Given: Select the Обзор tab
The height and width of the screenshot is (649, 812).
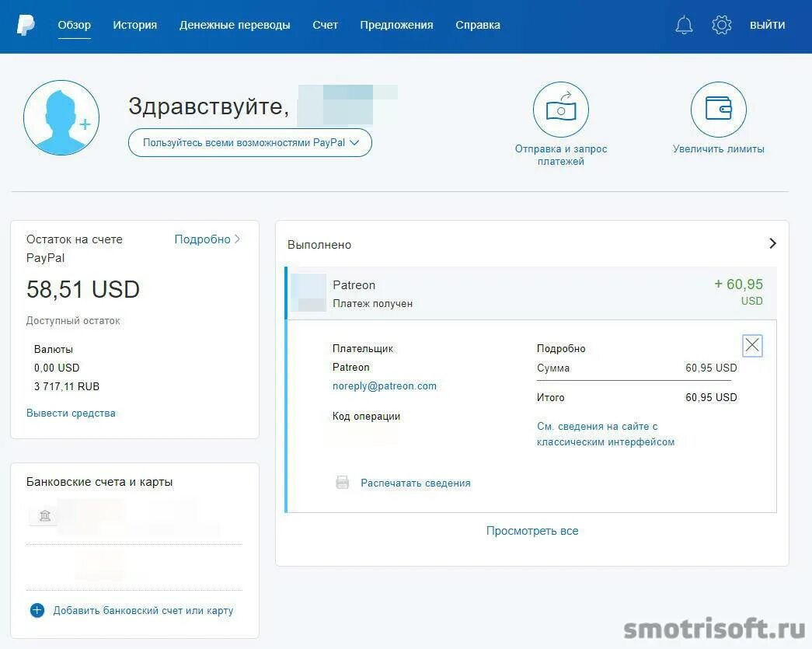Looking at the screenshot, I should tap(74, 25).
